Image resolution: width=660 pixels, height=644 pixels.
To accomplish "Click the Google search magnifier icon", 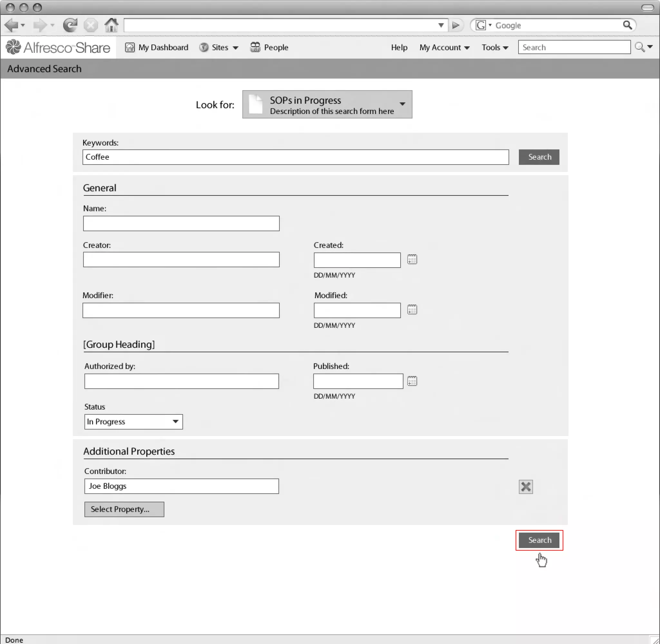I will pos(627,25).
